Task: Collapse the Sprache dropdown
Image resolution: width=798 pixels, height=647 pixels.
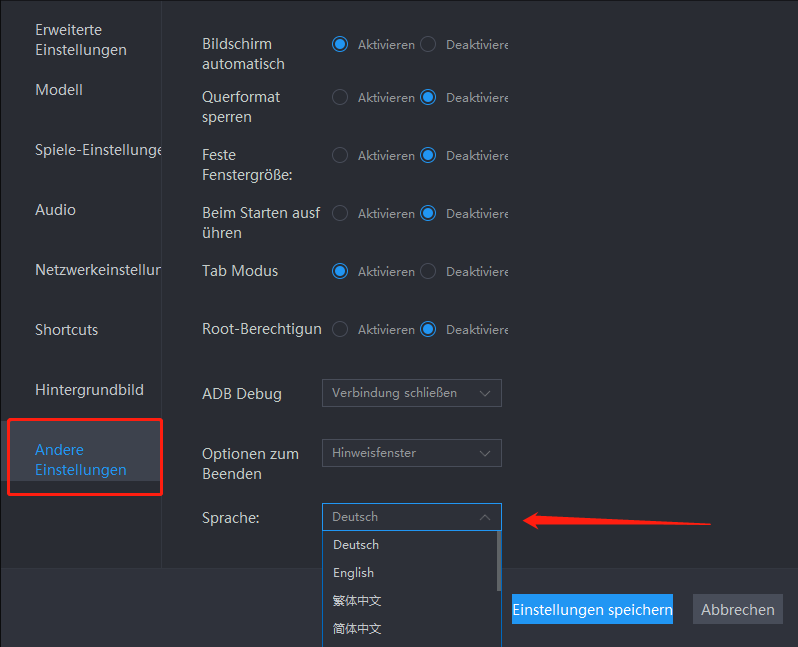Action: pos(412,517)
